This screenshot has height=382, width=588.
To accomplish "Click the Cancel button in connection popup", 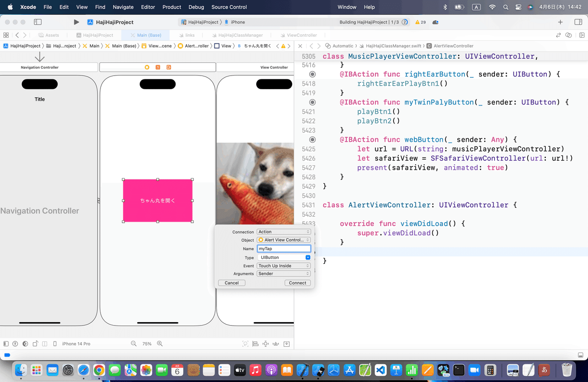I will (232, 283).
